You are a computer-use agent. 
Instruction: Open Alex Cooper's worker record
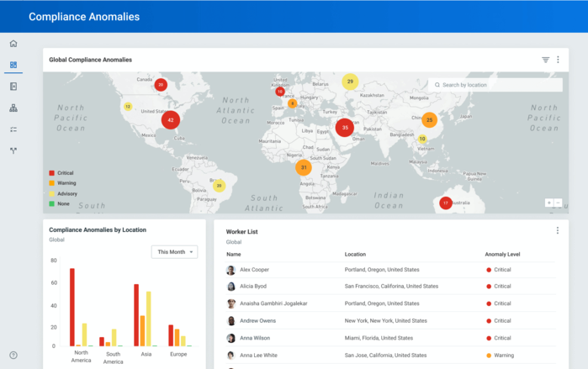[x=254, y=270]
